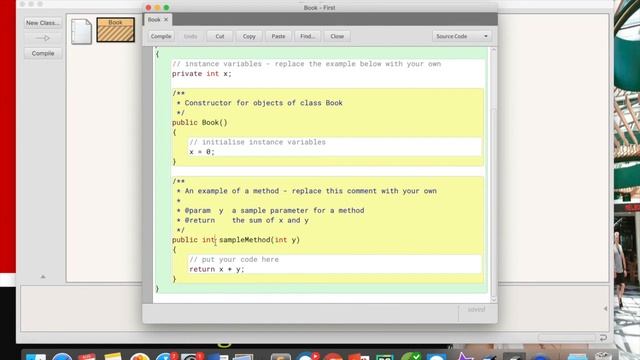Click the '// initialise instance variables' comment

click(258, 142)
